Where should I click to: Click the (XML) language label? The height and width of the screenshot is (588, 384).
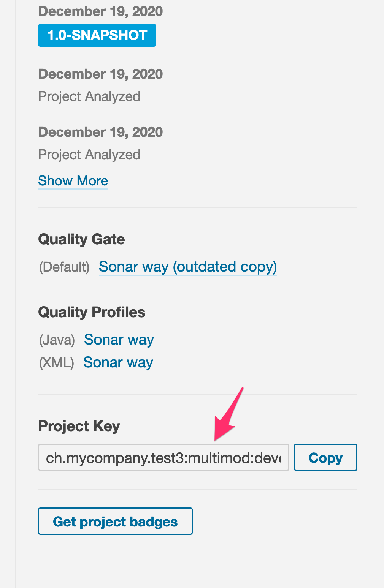tap(57, 363)
